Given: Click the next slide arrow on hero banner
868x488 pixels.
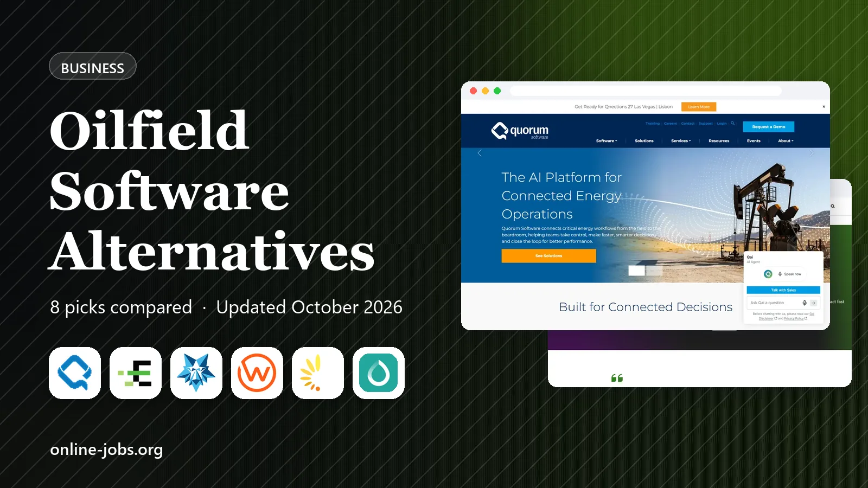Looking at the screenshot, I should 812,153.
